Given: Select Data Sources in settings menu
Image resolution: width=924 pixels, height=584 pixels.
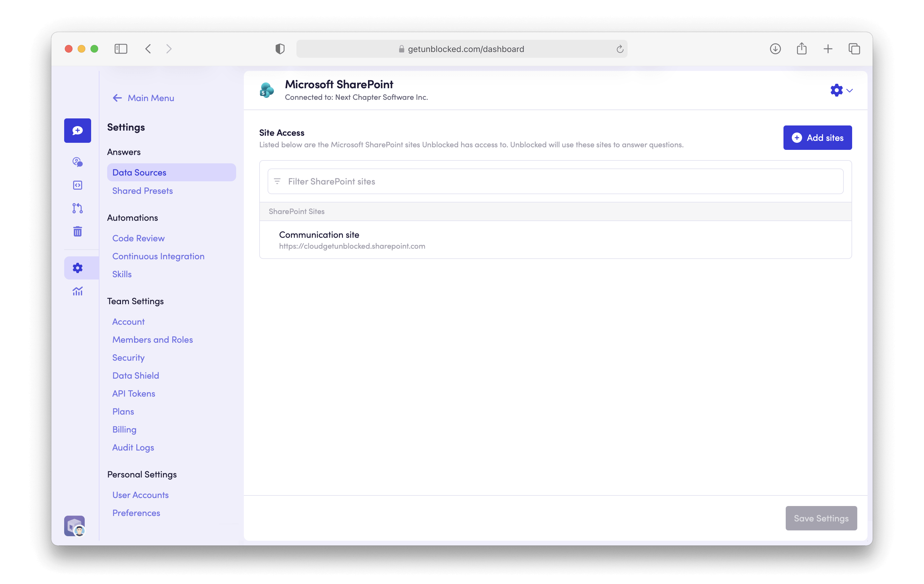Looking at the screenshot, I should [x=172, y=172].
